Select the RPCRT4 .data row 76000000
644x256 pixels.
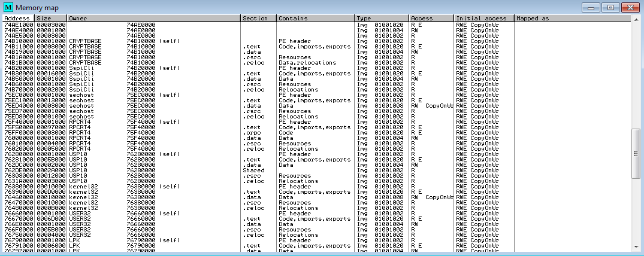point(317,138)
